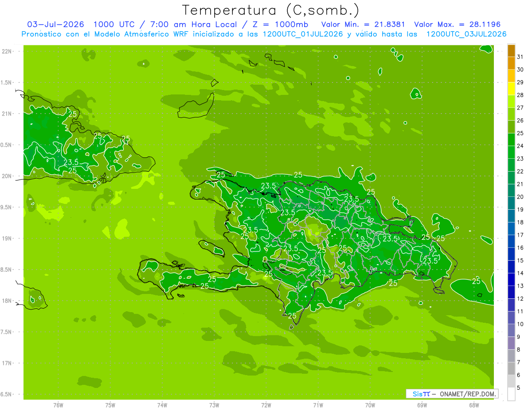Pick the gray legend swatch between 6 and 7
Image resolution: width=532 pixels, height=411 pixels.
pos(511,368)
